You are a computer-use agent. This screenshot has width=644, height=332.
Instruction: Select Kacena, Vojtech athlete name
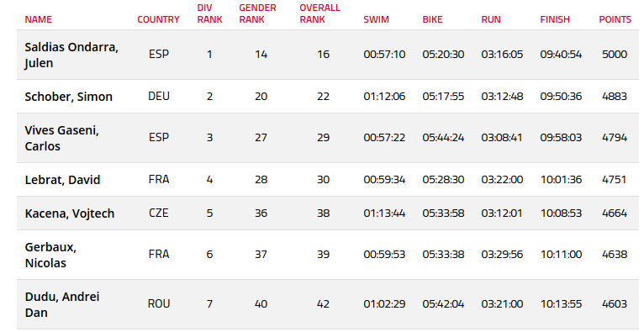point(70,213)
